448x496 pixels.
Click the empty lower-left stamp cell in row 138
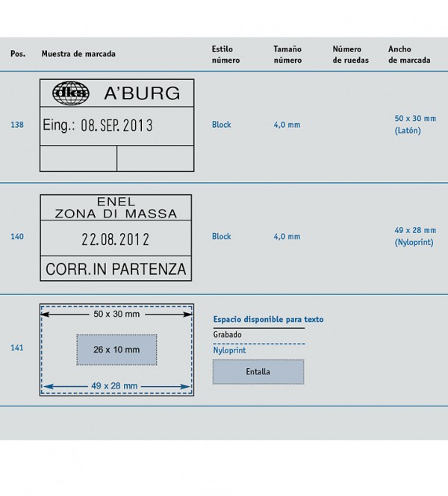coord(78,158)
